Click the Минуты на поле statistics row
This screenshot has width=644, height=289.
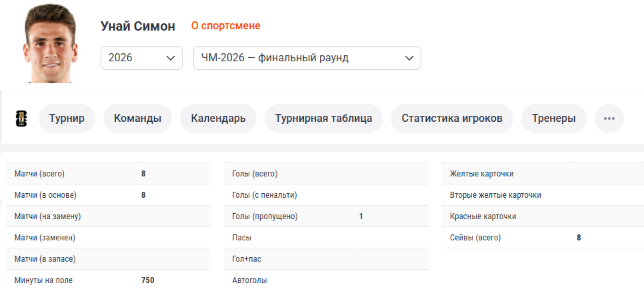[109, 280]
